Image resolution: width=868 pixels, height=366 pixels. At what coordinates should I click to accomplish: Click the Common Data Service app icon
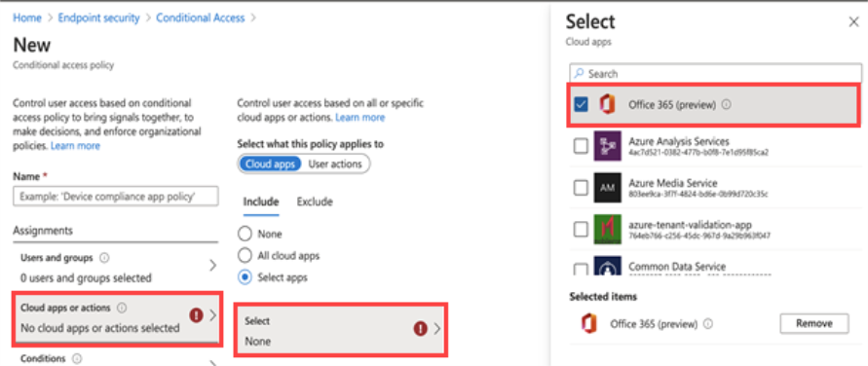pyautogui.click(x=607, y=267)
